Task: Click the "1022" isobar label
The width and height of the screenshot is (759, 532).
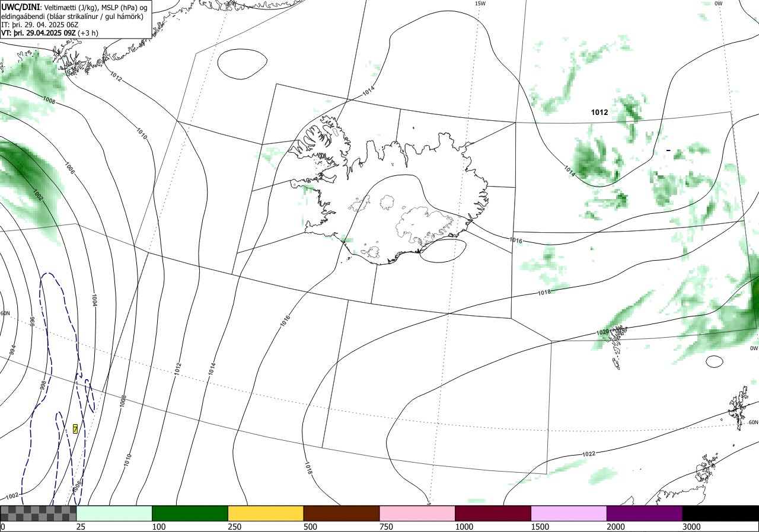Action: point(589,454)
